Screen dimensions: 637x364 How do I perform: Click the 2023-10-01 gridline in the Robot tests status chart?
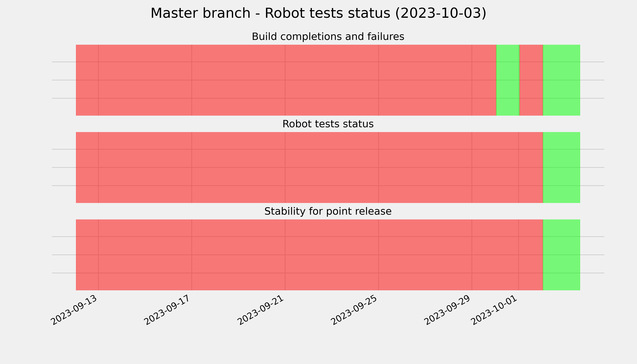(x=519, y=167)
